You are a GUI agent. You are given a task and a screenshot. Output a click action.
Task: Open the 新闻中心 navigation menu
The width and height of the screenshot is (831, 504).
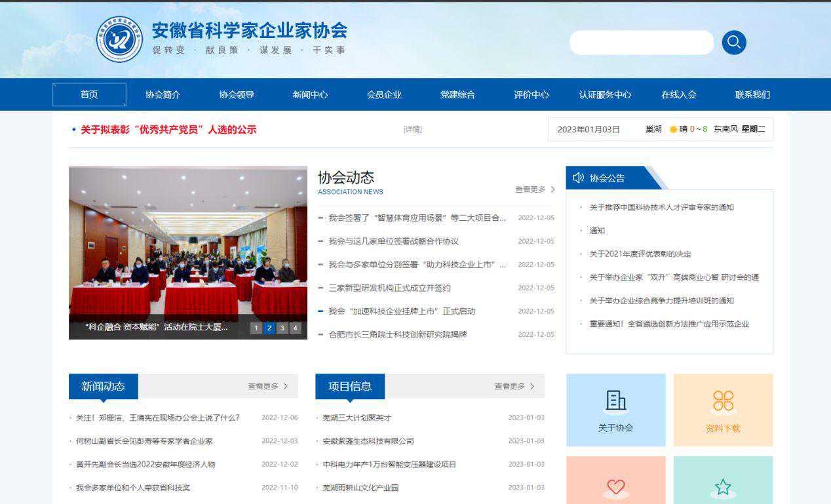click(310, 94)
